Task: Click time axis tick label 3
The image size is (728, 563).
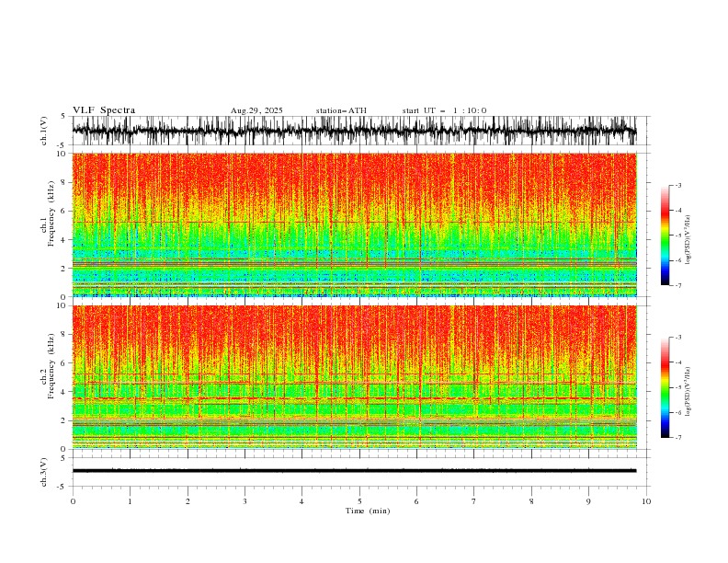Action: 245,501
